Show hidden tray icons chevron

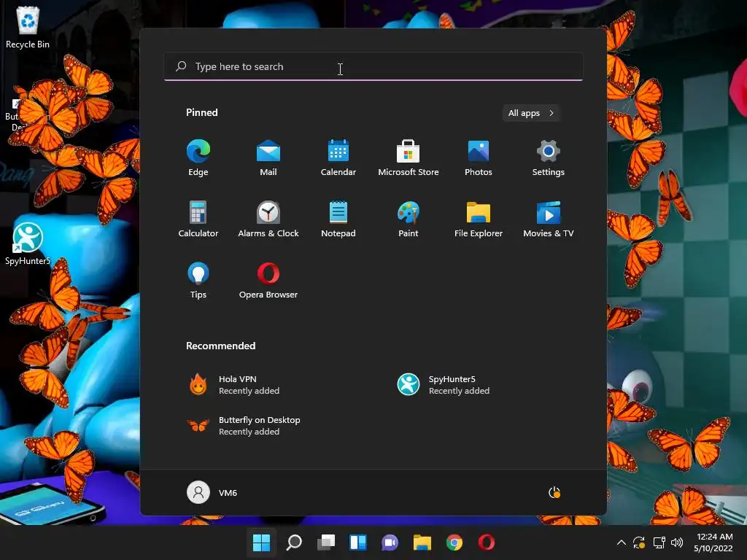[622, 542]
